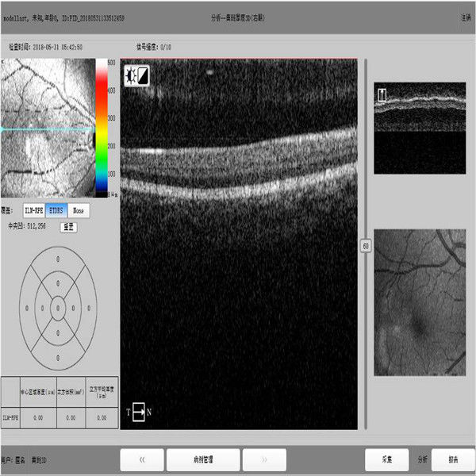Go to next scan with » button
This screenshot has width=476, height=476.
[x=264, y=459]
